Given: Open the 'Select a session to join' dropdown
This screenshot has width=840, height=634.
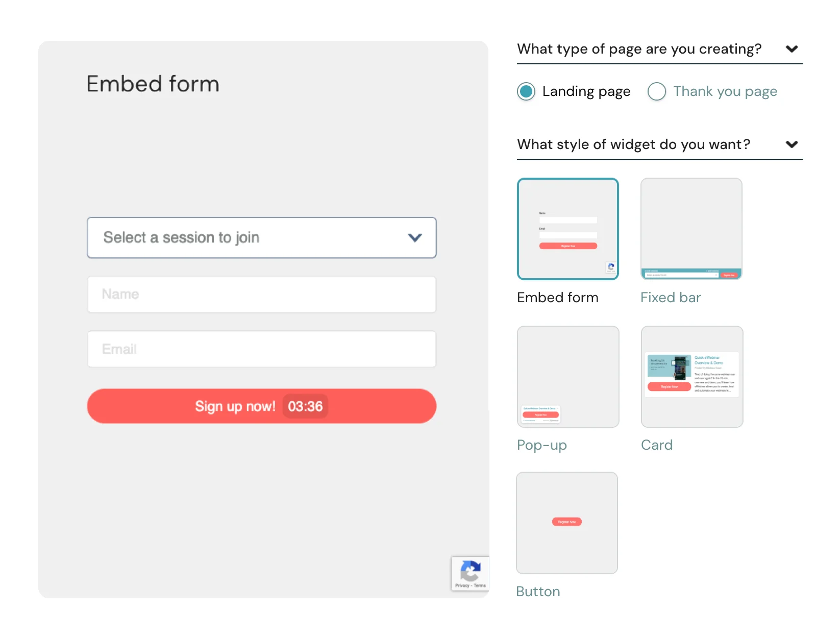Looking at the screenshot, I should (261, 237).
